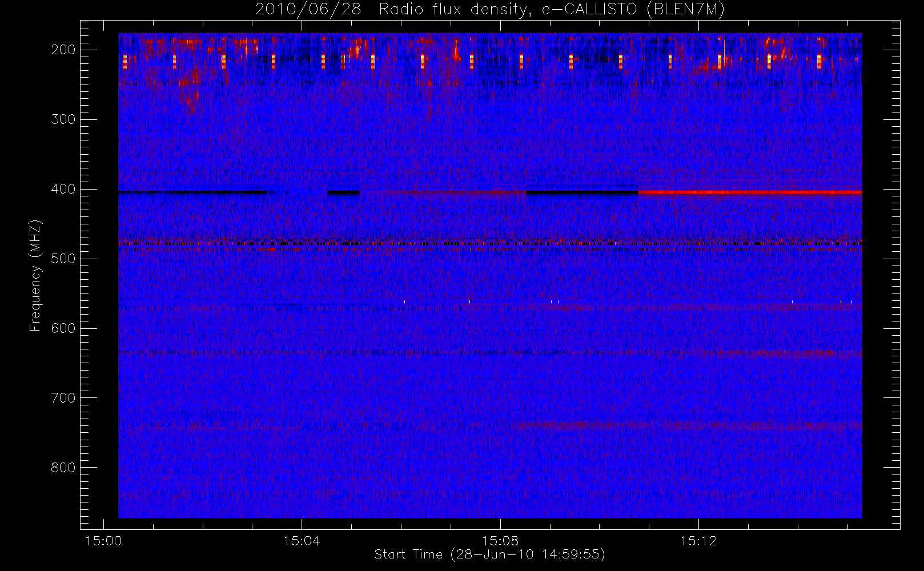Click the black 400 MHz band segment near 15:09
924x571 pixels.
pyautogui.click(x=582, y=192)
